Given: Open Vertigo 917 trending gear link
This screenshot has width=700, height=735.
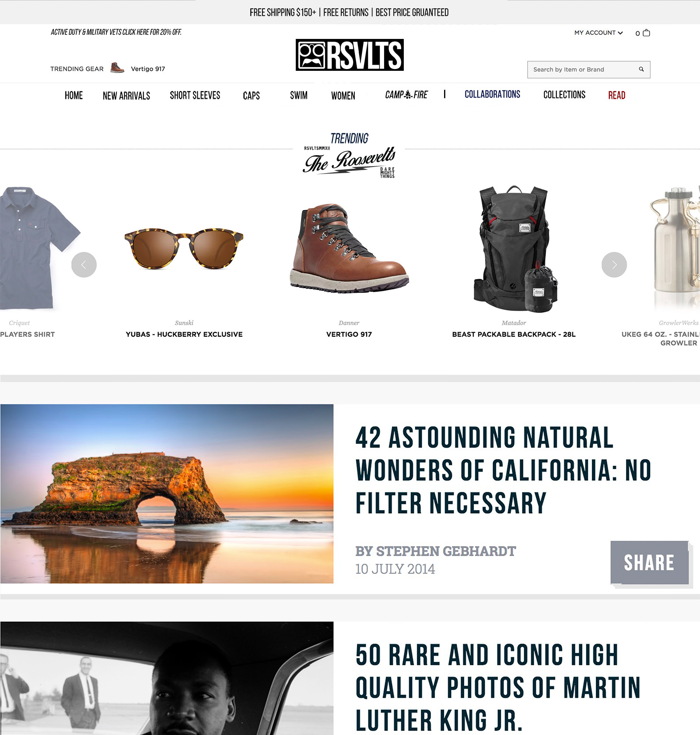Looking at the screenshot, I should pyautogui.click(x=148, y=69).
